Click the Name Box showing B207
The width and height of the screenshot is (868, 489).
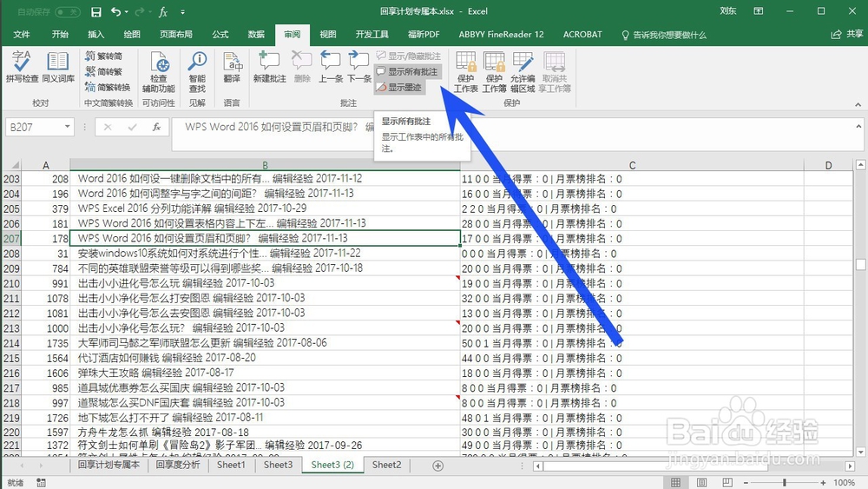(x=35, y=127)
